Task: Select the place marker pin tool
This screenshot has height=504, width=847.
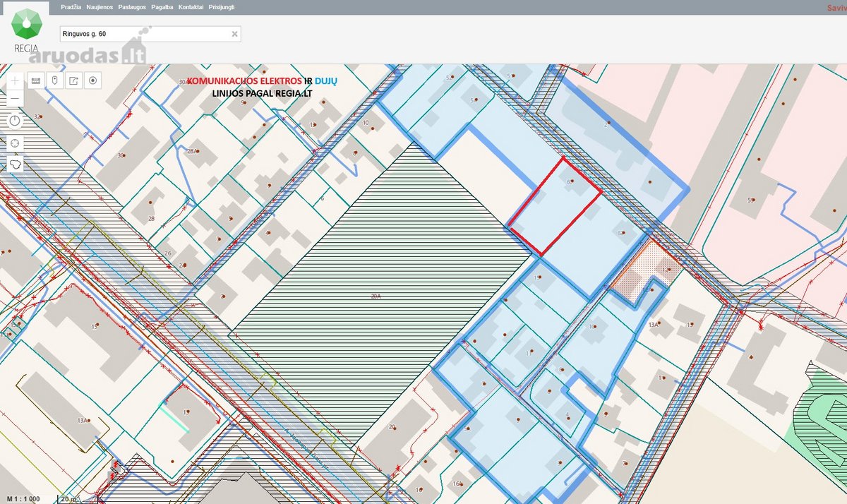Action: tap(55, 80)
